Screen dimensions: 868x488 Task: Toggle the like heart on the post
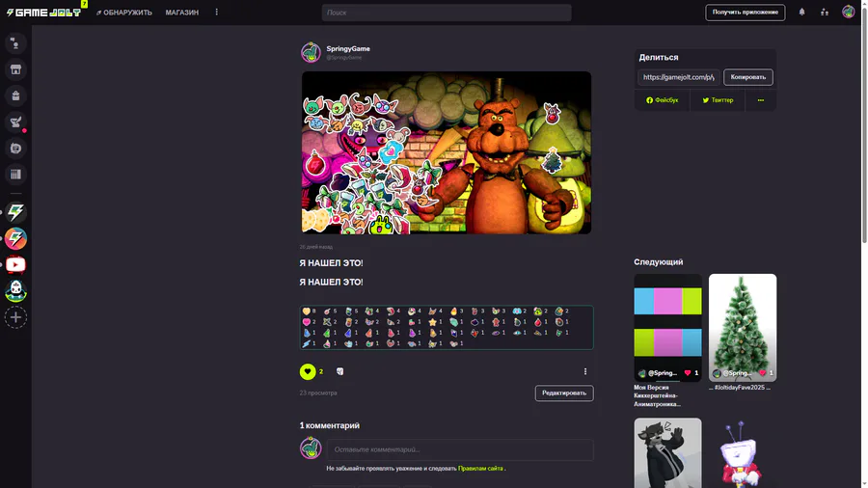point(308,372)
